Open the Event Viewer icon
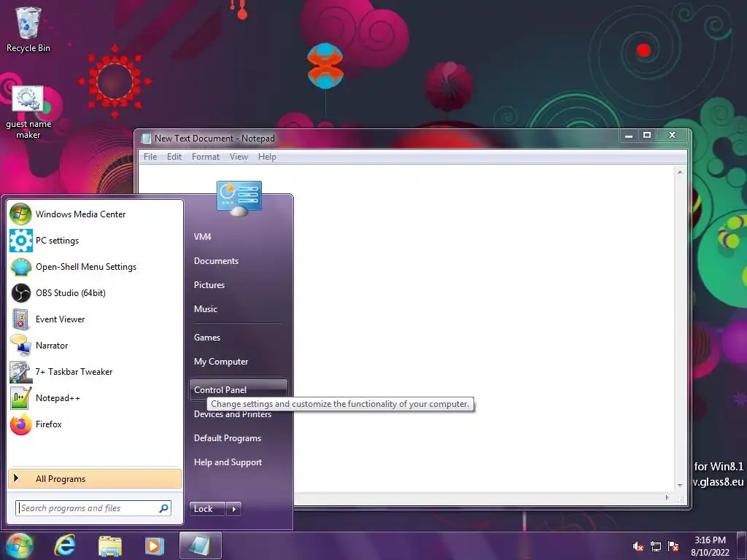Screen dimensions: 747x560 (x=20, y=319)
